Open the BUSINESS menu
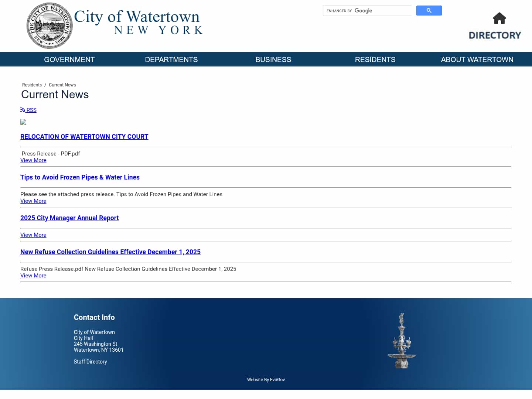This screenshot has width=532, height=399. pos(273,59)
